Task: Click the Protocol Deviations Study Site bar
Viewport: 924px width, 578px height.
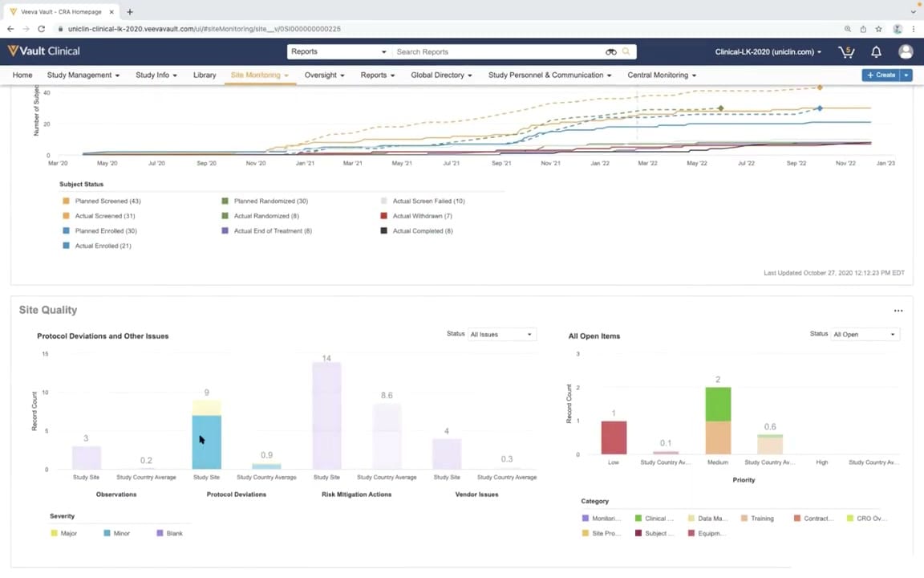Action: pyautogui.click(x=207, y=434)
